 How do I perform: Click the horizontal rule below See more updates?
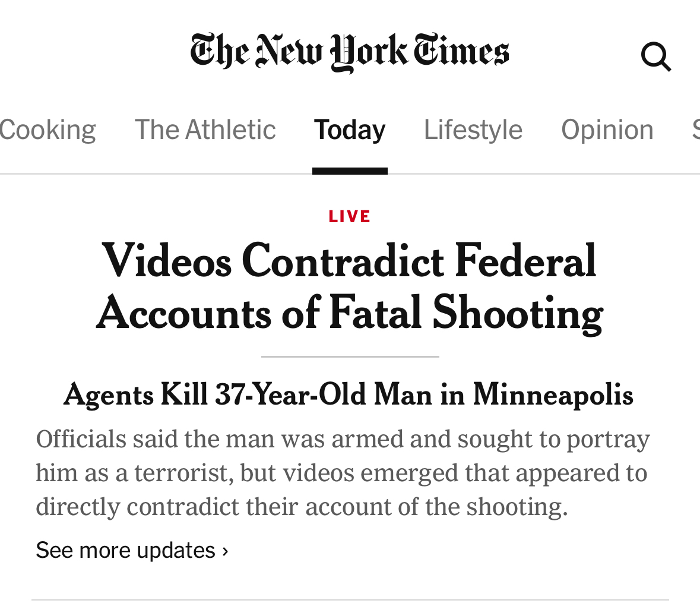coord(350,599)
